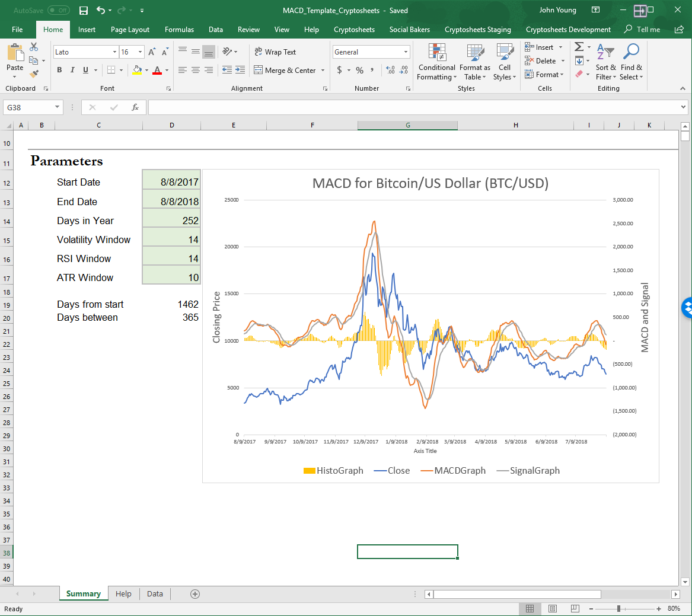Toggle Wrap Text for cell
The height and width of the screenshot is (616, 692).
click(275, 52)
